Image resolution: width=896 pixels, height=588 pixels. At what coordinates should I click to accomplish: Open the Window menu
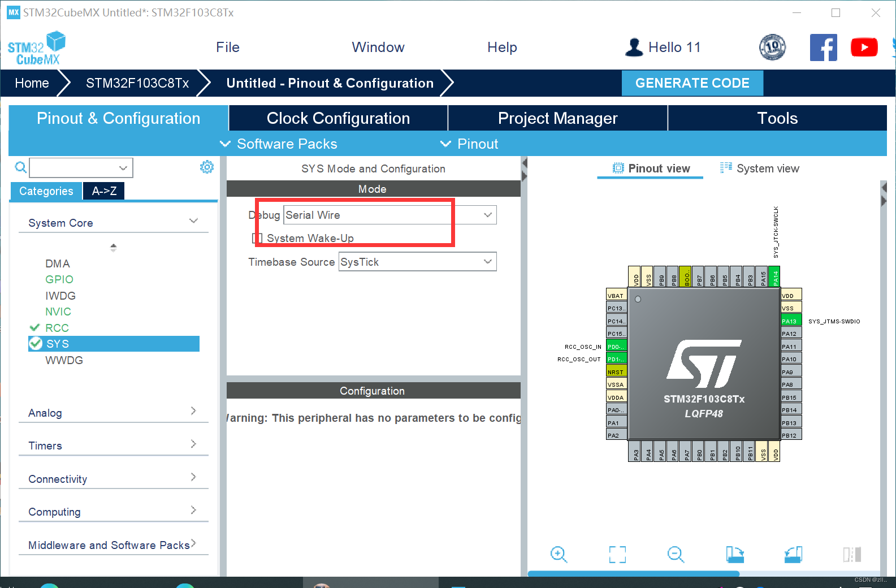378,47
